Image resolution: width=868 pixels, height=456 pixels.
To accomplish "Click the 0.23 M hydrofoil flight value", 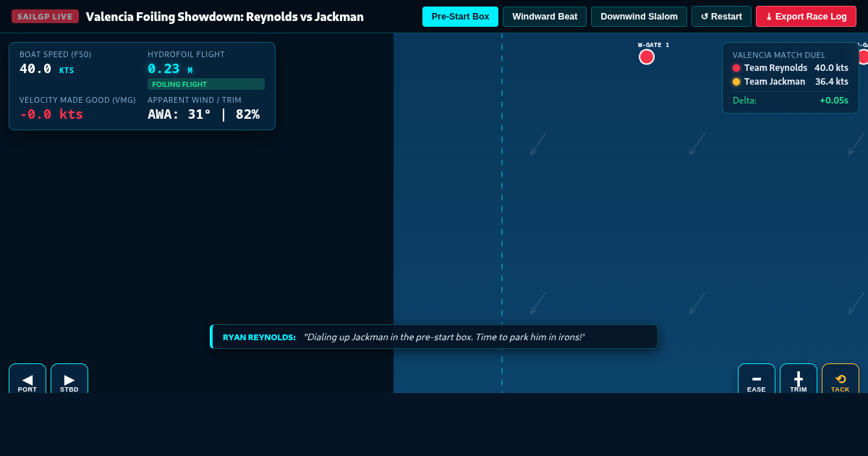I will point(170,69).
